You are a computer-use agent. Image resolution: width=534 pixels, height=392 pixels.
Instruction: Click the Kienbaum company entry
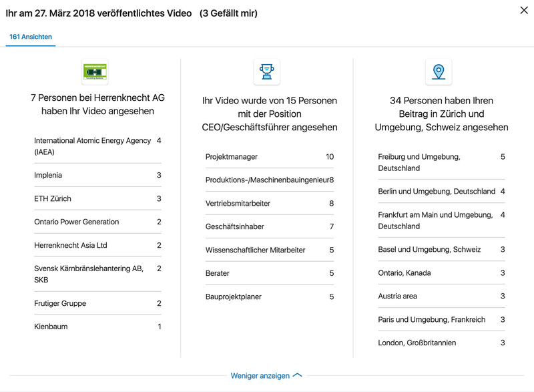click(x=51, y=327)
